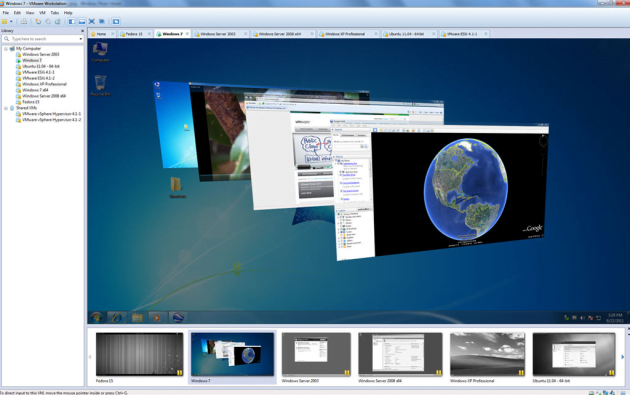Collapse the My Computer tree node

(x=6, y=49)
